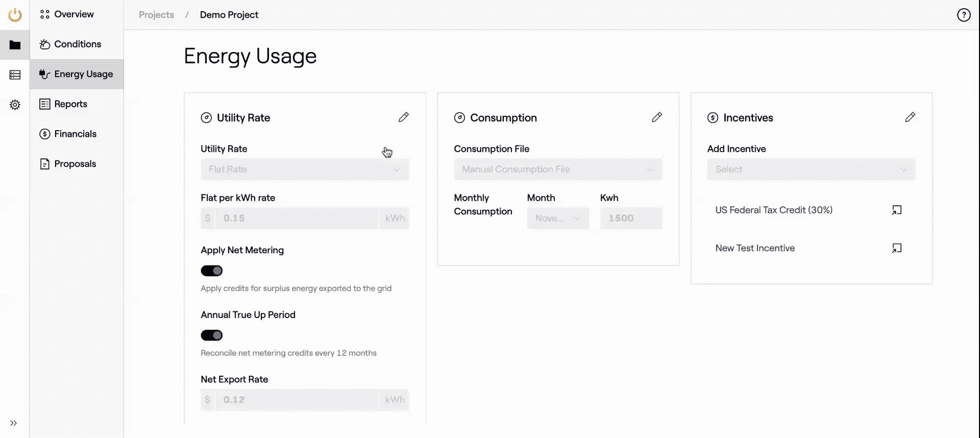Click the Flat per kWh rate field
980x438 pixels.
(x=297, y=218)
